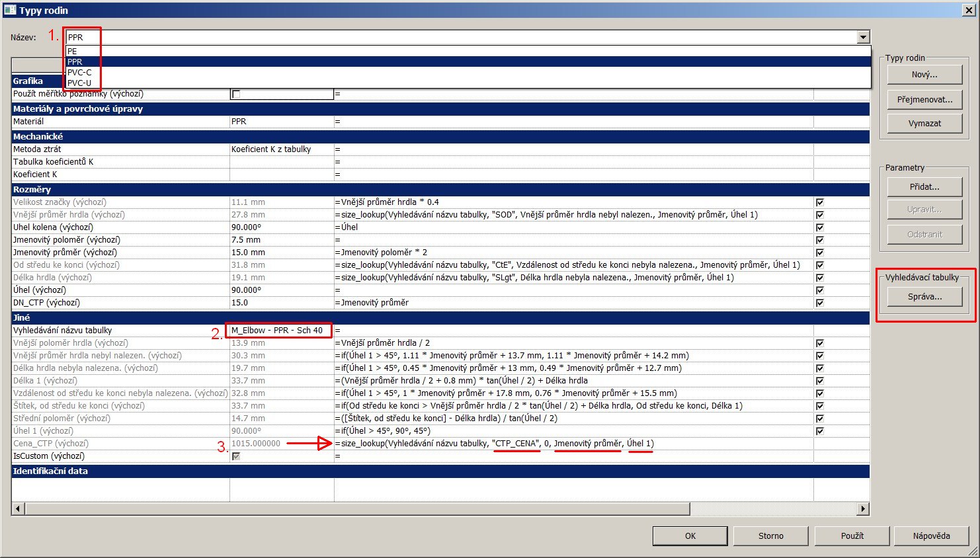980x558 pixels.
Task: Click the Nový... button
Action: point(924,75)
